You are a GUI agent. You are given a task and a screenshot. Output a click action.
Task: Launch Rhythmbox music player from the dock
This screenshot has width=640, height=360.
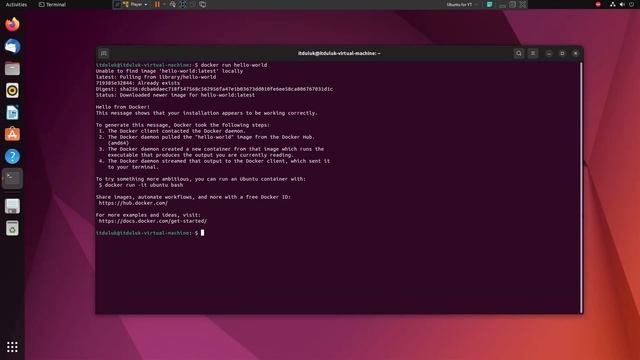click(x=12, y=91)
